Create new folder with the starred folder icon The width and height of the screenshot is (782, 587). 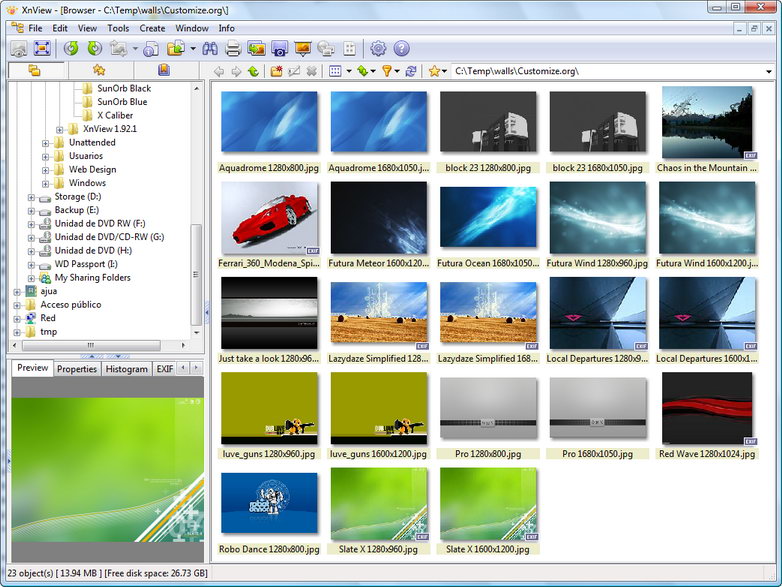coord(276,71)
